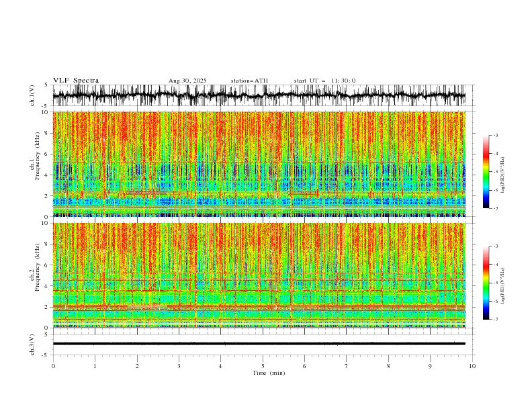Click time axis tick label '0'

pyautogui.click(x=53, y=366)
